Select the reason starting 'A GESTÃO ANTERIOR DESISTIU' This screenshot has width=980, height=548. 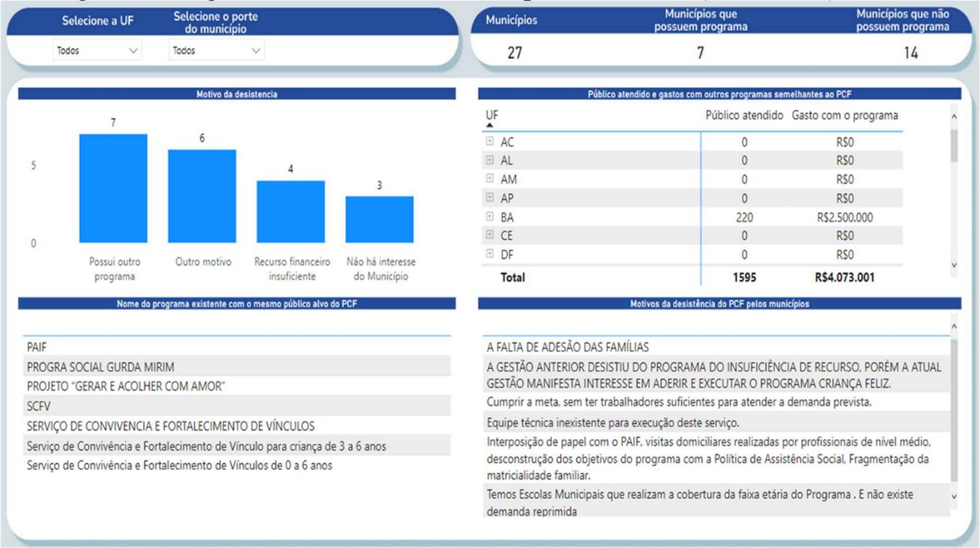[x=715, y=375]
